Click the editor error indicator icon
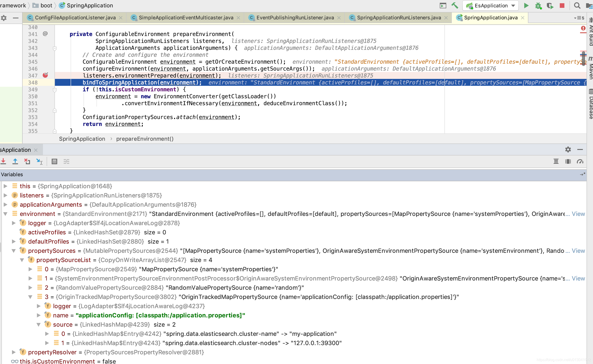593x364 pixels. click(583, 28)
